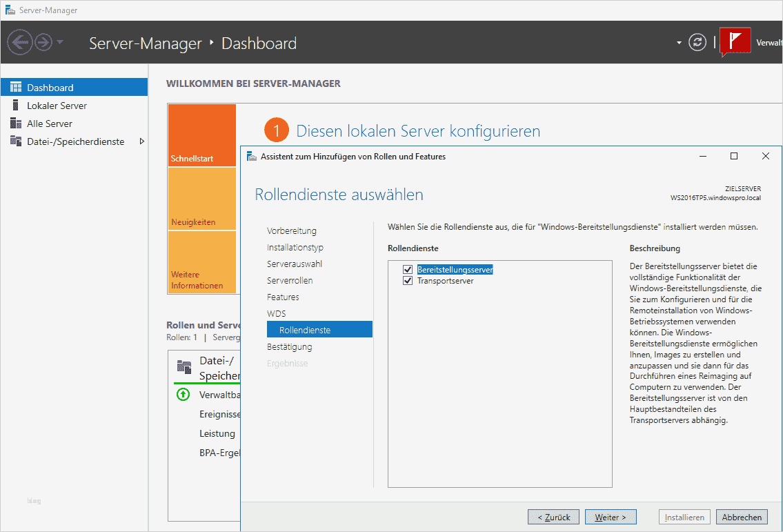Click the Abbrechen button
Viewport: 783px width, 532px height.
742,517
